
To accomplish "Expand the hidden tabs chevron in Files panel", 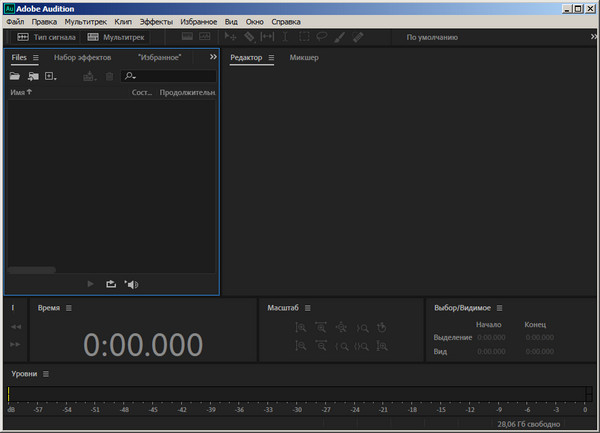I will pyautogui.click(x=212, y=58).
